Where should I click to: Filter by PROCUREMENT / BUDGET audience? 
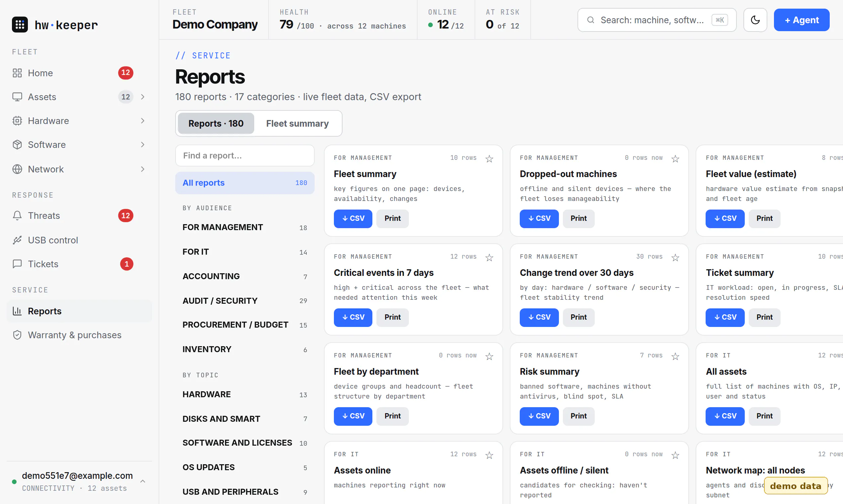tap(245, 325)
